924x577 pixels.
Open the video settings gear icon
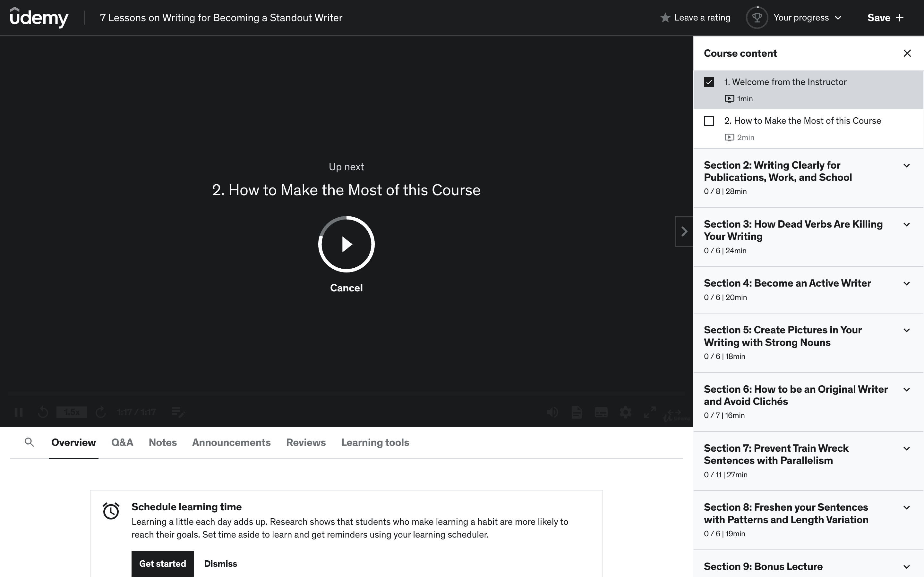[x=625, y=412]
